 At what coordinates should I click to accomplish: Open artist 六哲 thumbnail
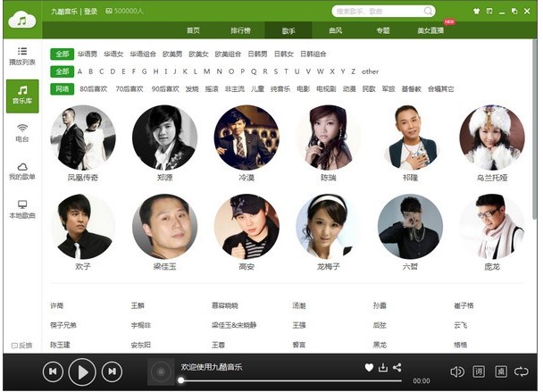tap(410, 227)
